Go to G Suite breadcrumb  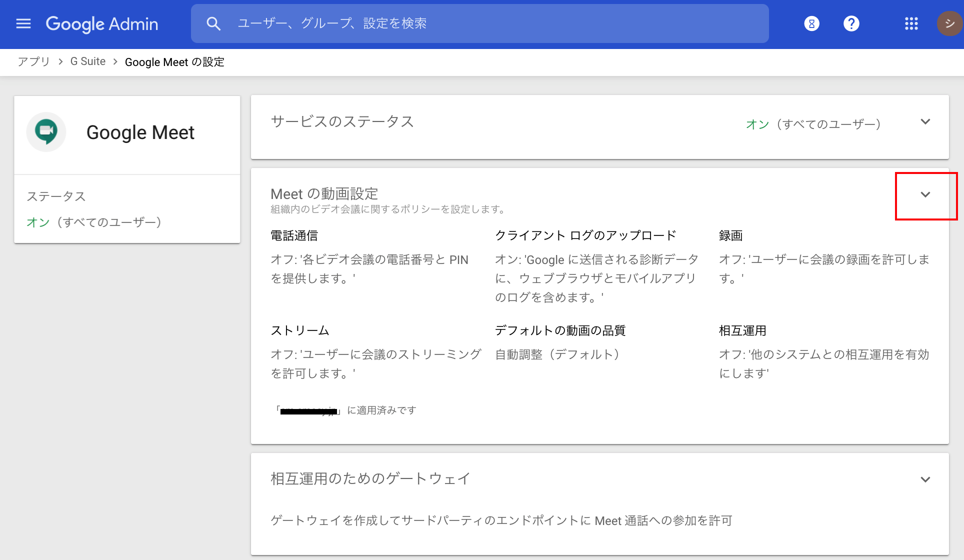pos(88,61)
